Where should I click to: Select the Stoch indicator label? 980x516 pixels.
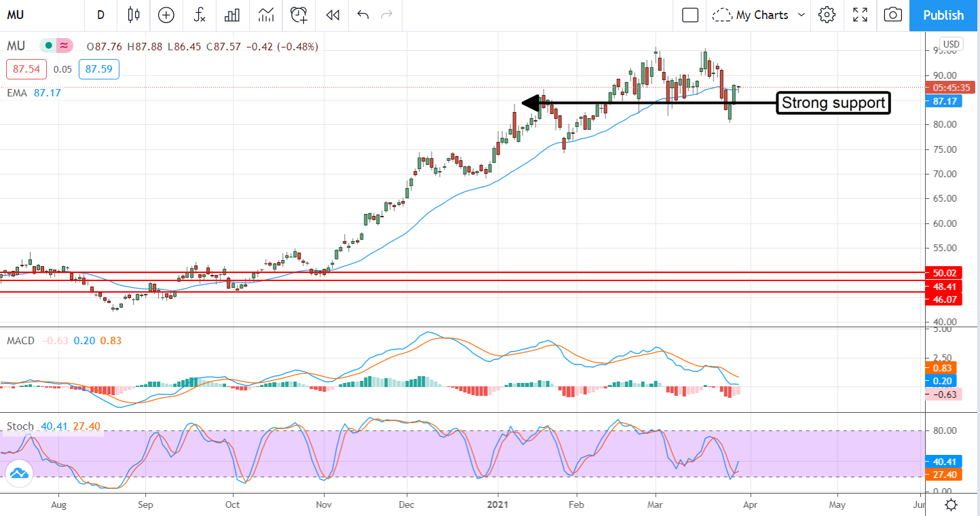pos(20,426)
